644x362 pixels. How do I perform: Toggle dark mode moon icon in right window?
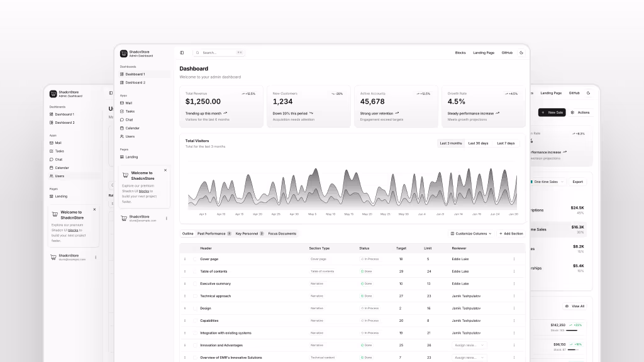coord(588,93)
